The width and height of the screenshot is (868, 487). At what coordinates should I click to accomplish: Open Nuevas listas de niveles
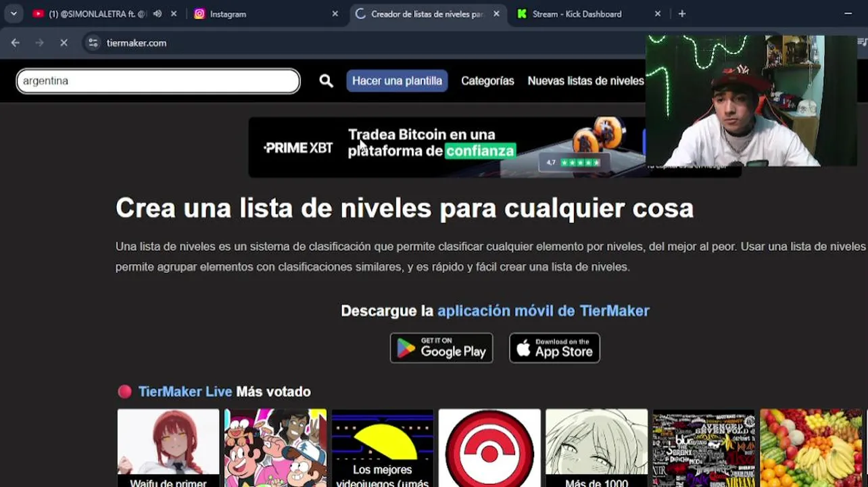coord(585,81)
